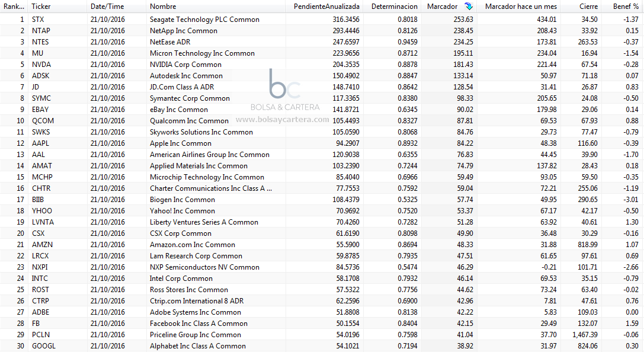Click Apple Inc Common name

tap(181, 143)
